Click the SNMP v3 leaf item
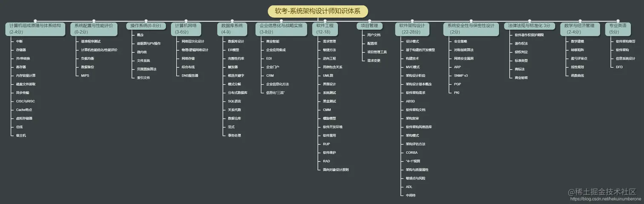This screenshot has width=644, height=204. (460, 75)
